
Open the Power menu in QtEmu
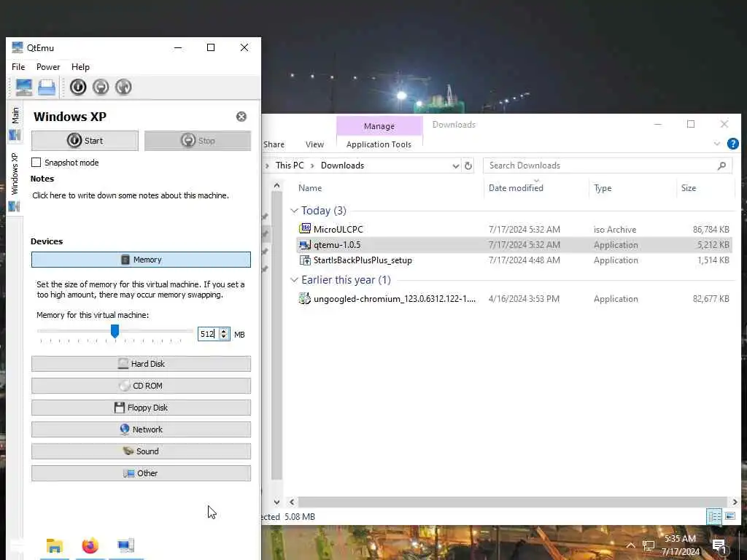click(x=48, y=67)
